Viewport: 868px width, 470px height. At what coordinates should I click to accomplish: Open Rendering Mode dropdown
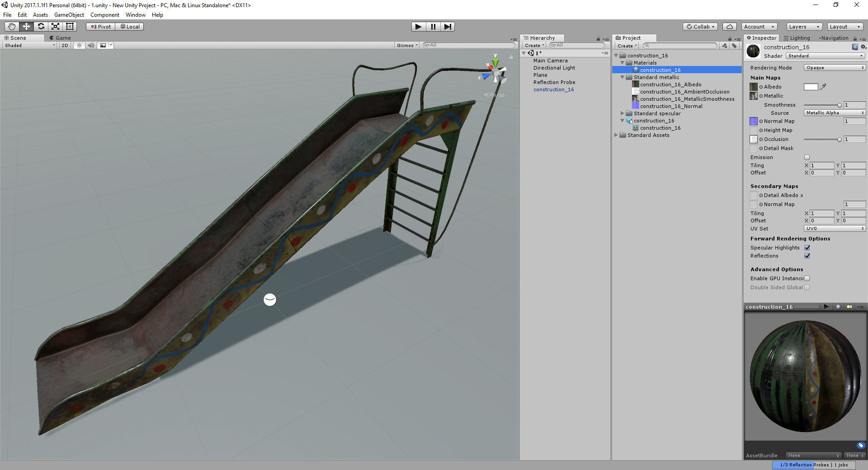pyautogui.click(x=835, y=68)
